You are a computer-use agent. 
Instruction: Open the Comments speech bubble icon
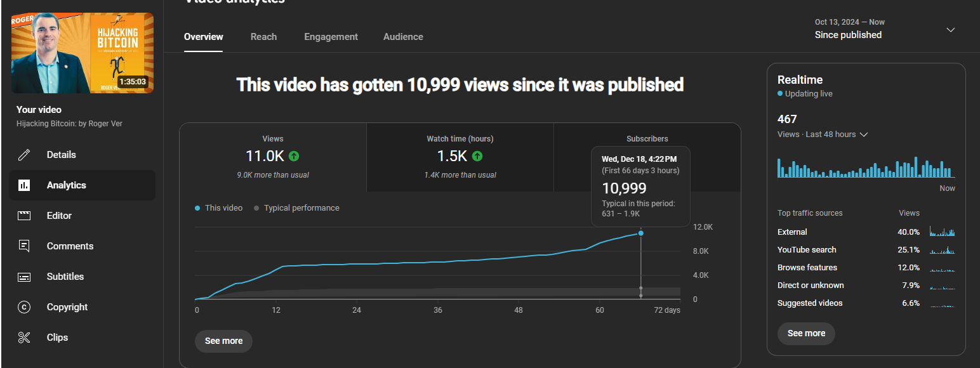(24, 246)
